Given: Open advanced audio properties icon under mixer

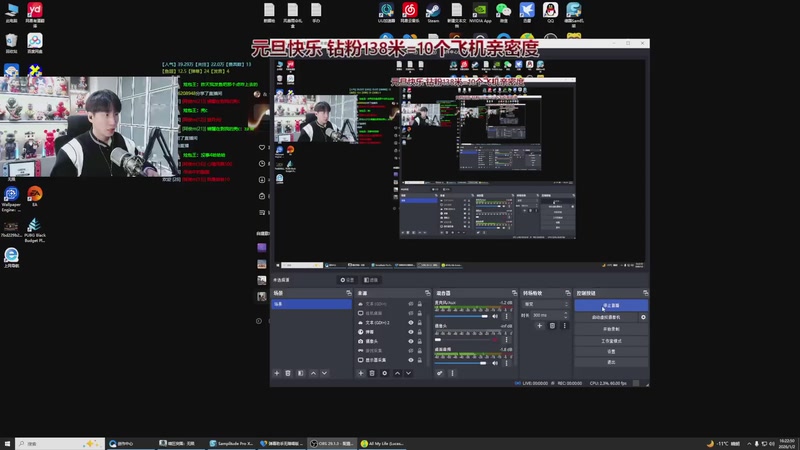Looking at the screenshot, I should click(439, 373).
